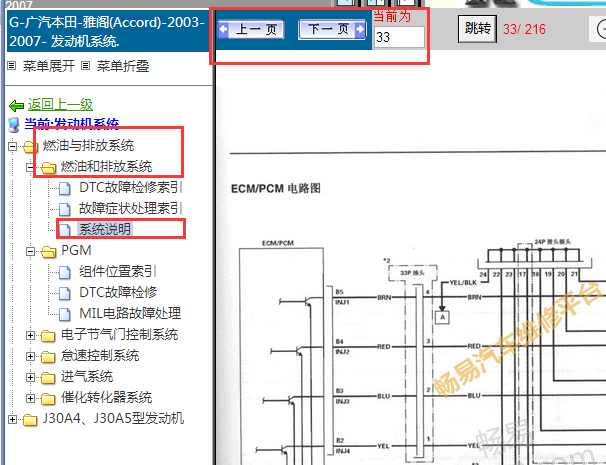Collapse all menus via 菜单折叠
Image resolution: width=606 pixels, height=465 pixels.
[x=123, y=66]
